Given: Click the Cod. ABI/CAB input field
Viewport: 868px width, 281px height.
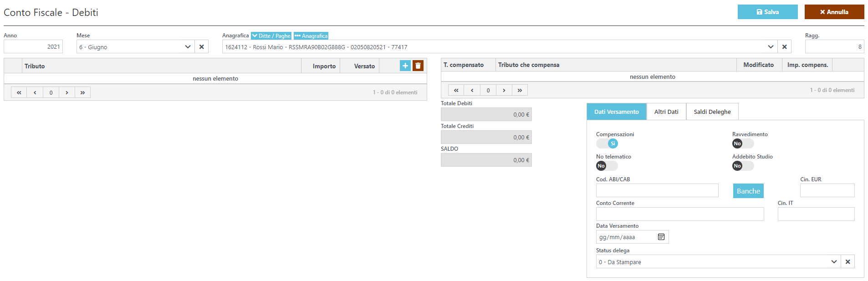Looking at the screenshot, I should click(x=657, y=190).
